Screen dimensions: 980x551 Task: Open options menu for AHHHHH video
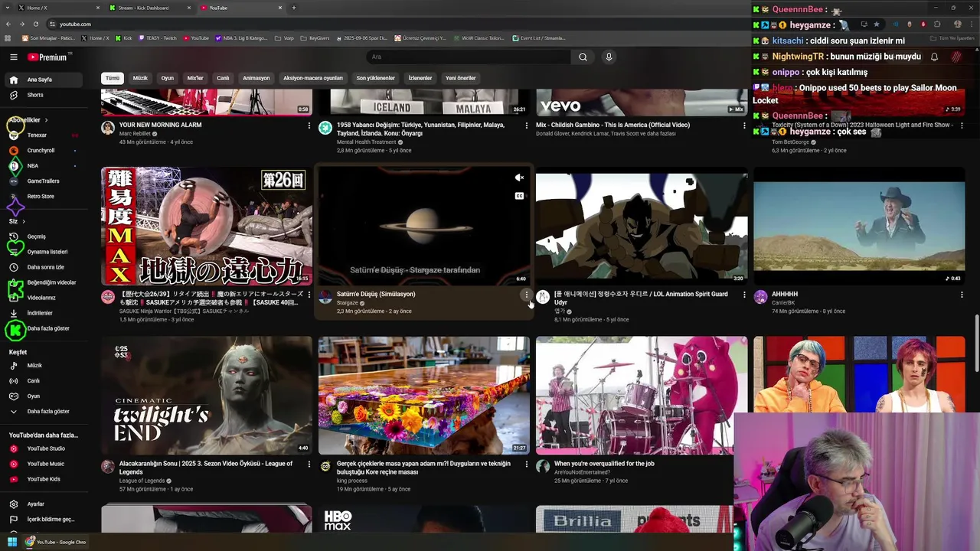tap(962, 295)
